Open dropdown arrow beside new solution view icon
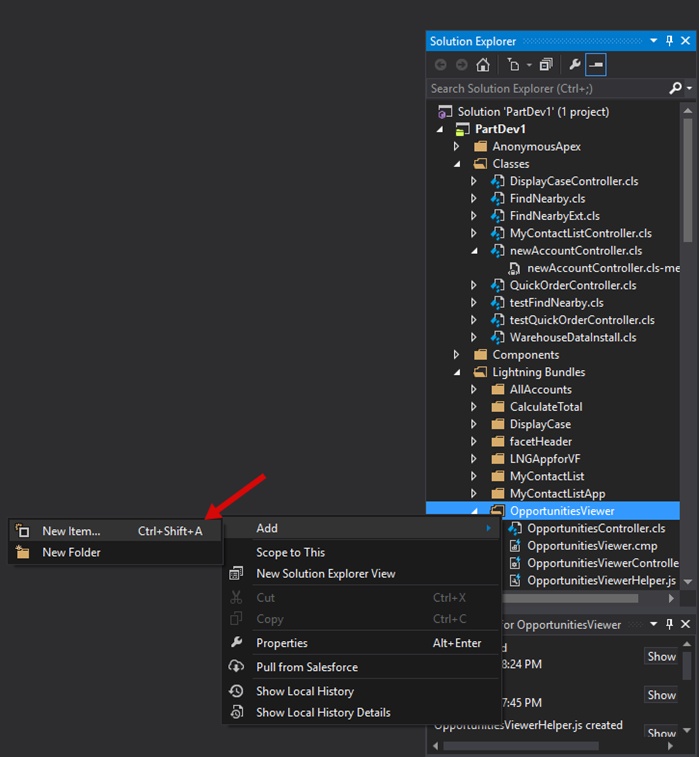The height and width of the screenshot is (757, 700). tap(529, 65)
